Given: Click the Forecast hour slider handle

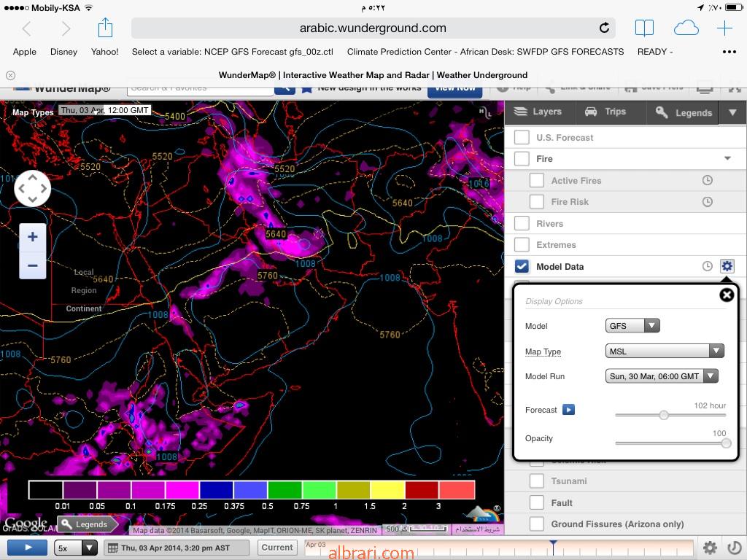Looking at the screenshot, I should (664, 415).
